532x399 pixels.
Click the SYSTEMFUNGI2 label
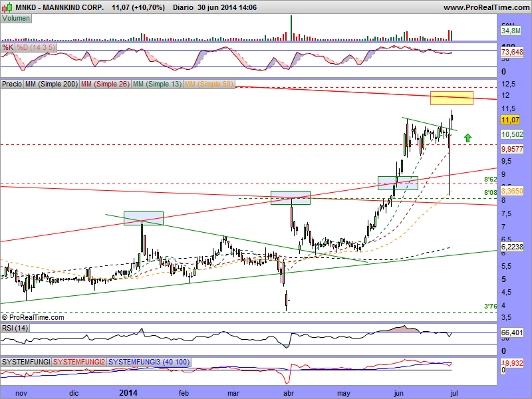click(79, 362)
